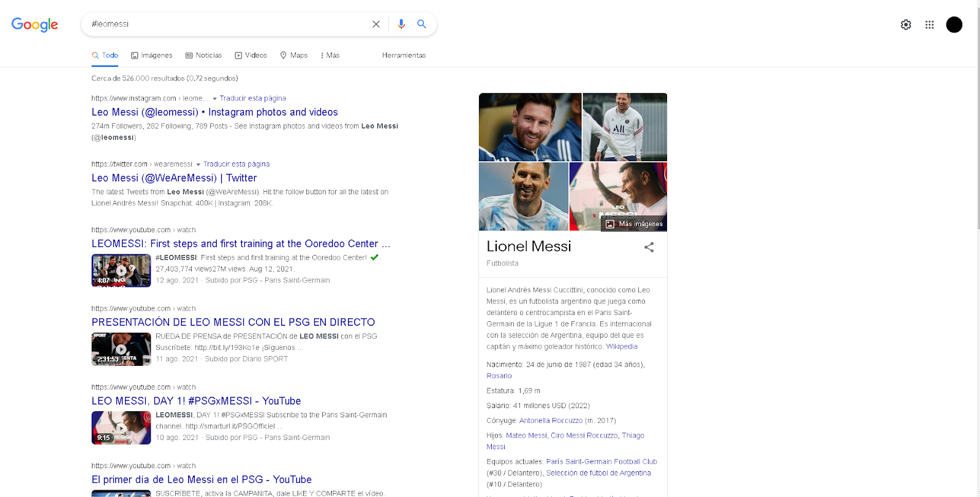
Task: Switch to the Vídeos tab
Action: tap(251, 55)
